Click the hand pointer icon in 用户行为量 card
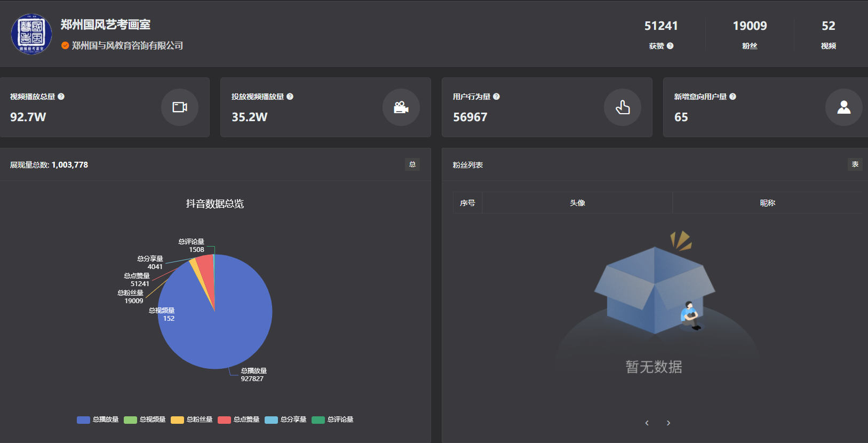Screen dimensions: 868x443 tap(622, 107)
